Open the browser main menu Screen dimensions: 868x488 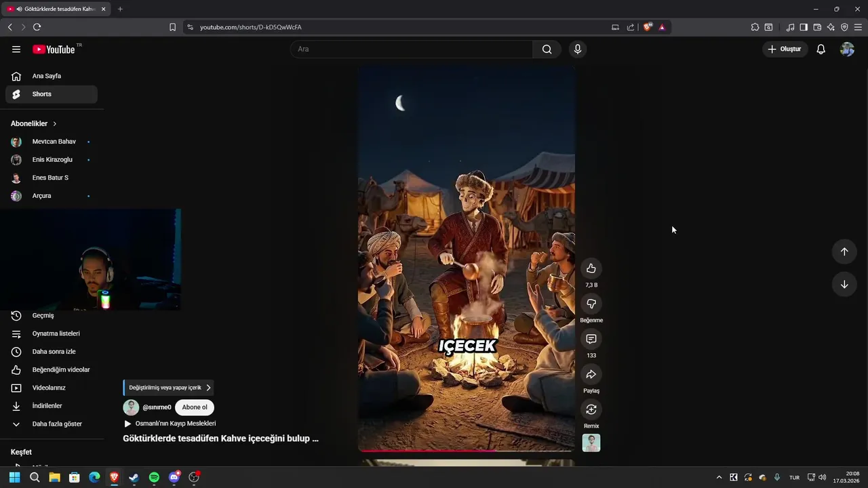tap(858, 27)
